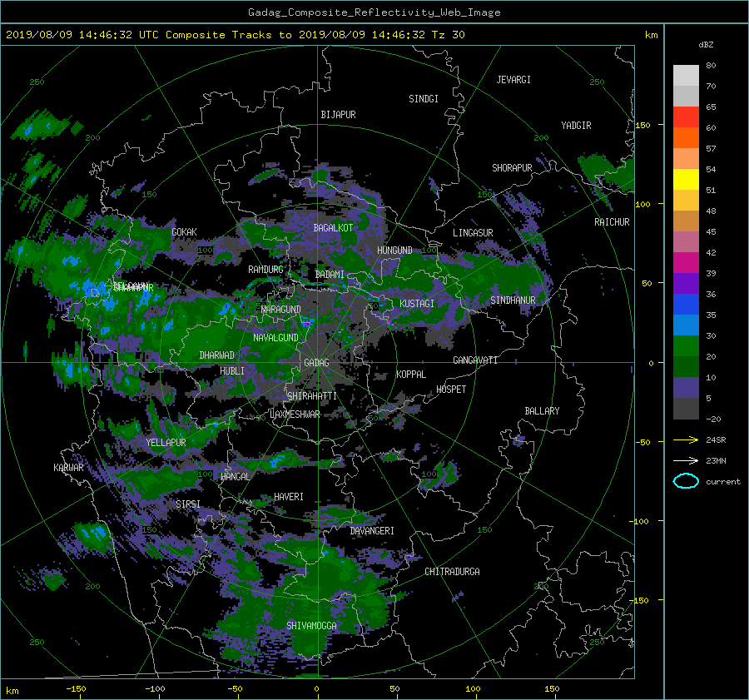This screenshot has height=700, width=749.
Task: Click the HUBLI city label
Action: tap(232, 370)
